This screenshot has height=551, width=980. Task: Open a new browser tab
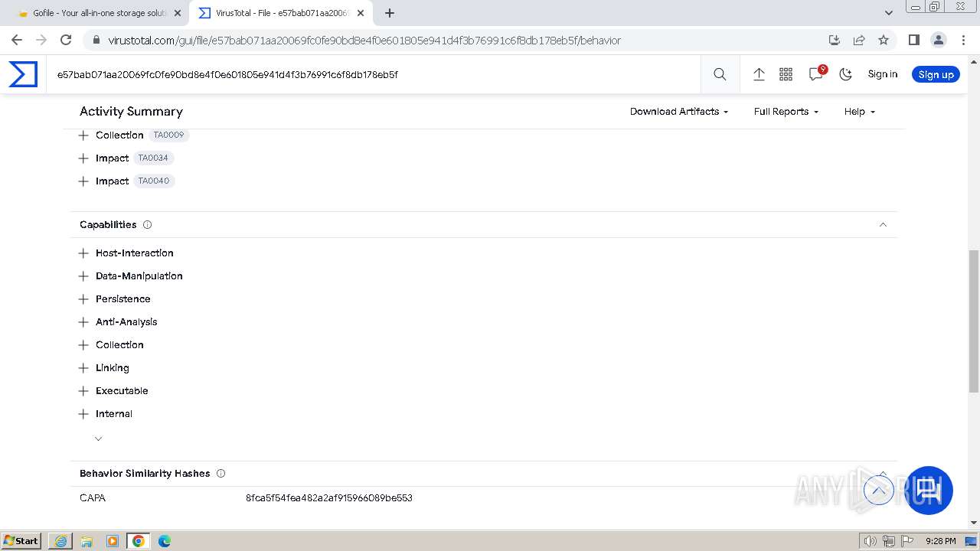coord(390,13)
